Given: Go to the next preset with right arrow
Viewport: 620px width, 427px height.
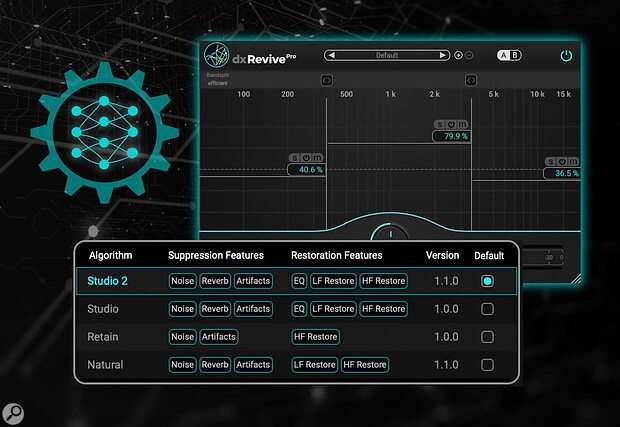Looking at the screenshot, I should (442, 55).
